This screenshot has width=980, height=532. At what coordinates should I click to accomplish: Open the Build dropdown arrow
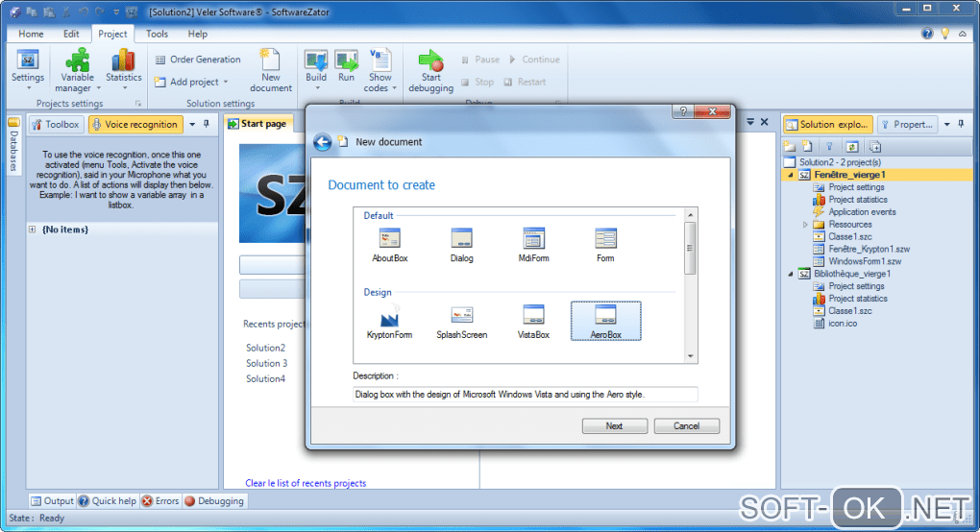[316, 88]
